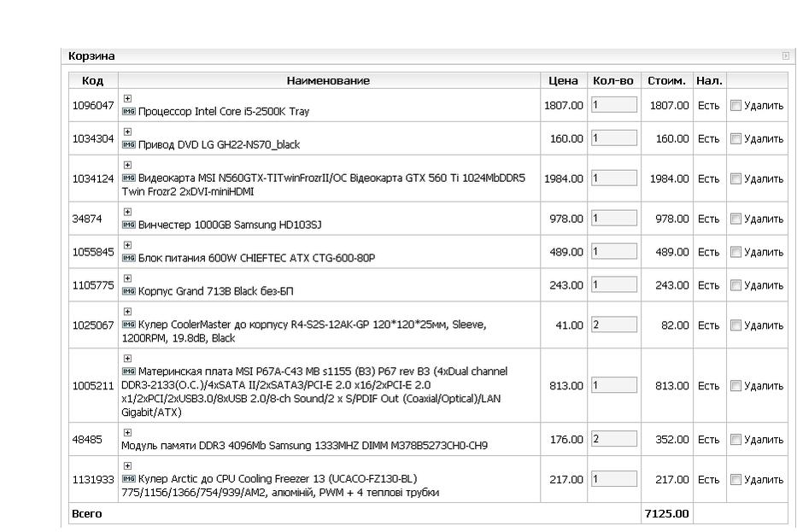Viewport: 797px width, 532px height.
Task: Open the Модуль памяти DDR3 4096Mb Samsung item
Action: point(304,446)
